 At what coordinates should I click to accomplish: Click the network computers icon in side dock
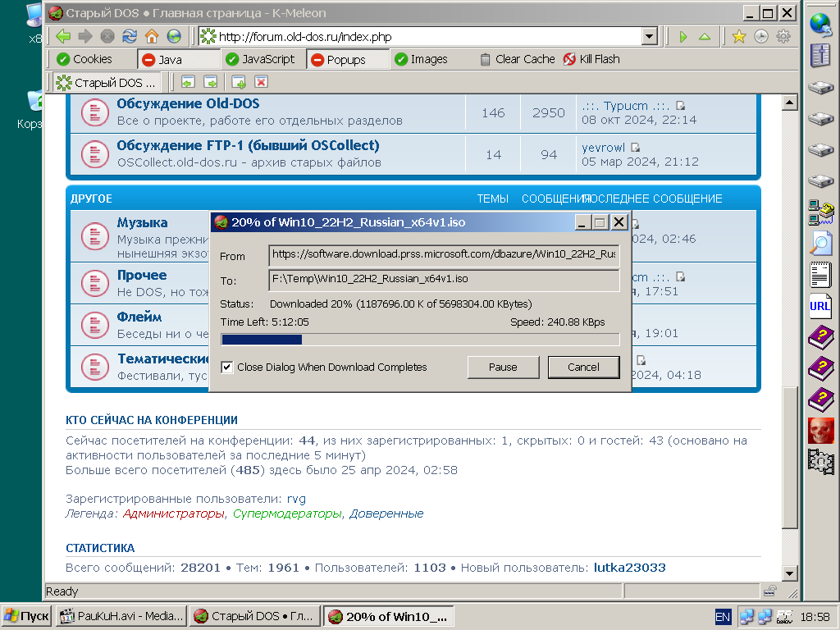(820, 212)
